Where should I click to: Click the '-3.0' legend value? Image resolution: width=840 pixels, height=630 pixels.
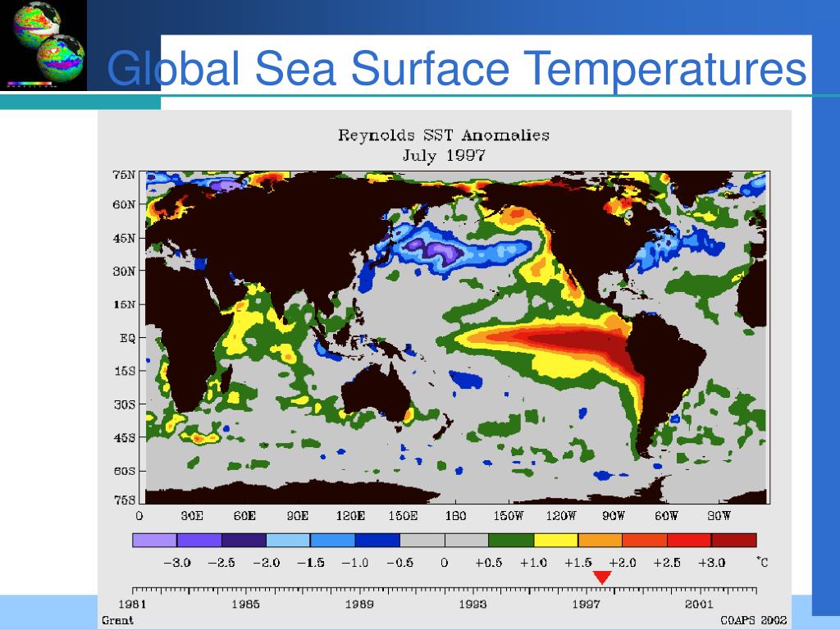(x=177, y=563)
